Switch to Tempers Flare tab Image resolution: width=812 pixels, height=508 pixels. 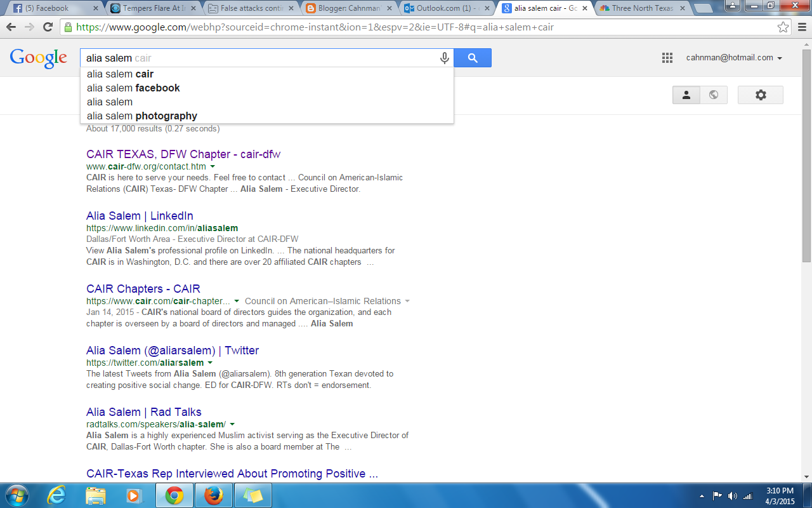pos(152,8)
